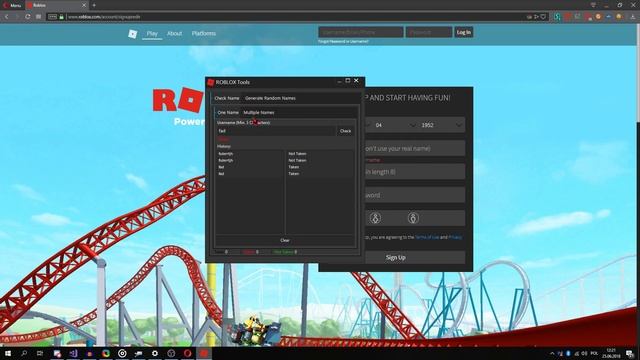Show hidden system tray icons
Screen dimensions: 640x360
click(x=552, y=353)
